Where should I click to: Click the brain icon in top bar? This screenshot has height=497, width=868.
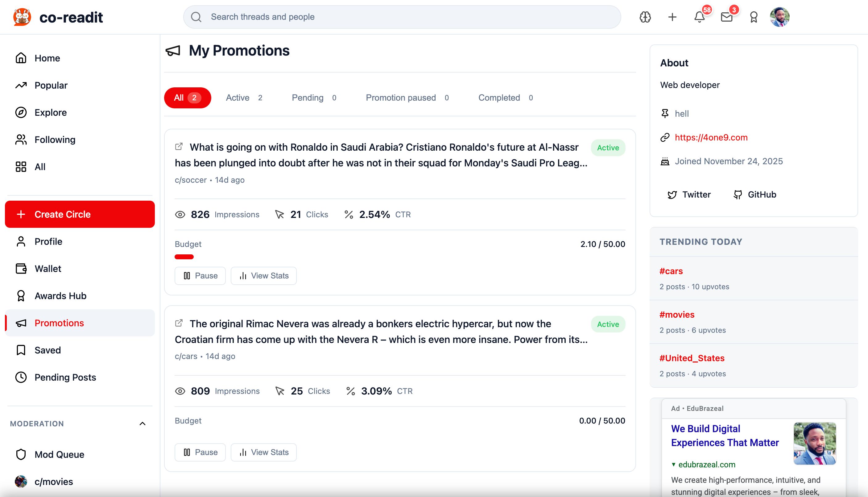[645, 17]
